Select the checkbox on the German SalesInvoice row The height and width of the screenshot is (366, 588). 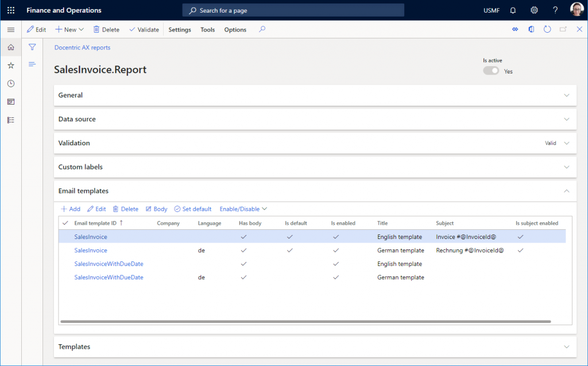65,250
